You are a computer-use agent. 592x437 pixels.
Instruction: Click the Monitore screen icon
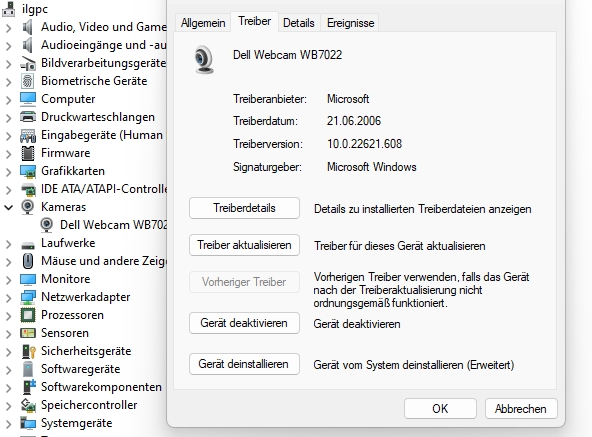coord(28,279)
